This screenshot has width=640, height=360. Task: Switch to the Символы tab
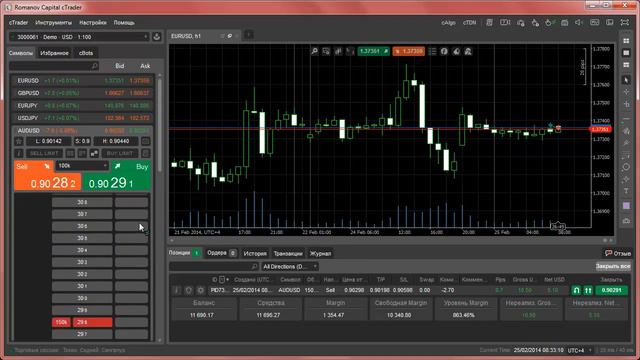click(21, 53)
